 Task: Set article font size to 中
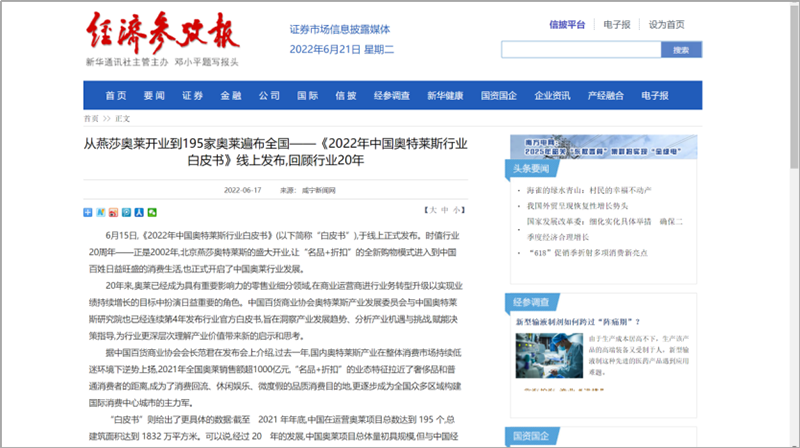445,211
